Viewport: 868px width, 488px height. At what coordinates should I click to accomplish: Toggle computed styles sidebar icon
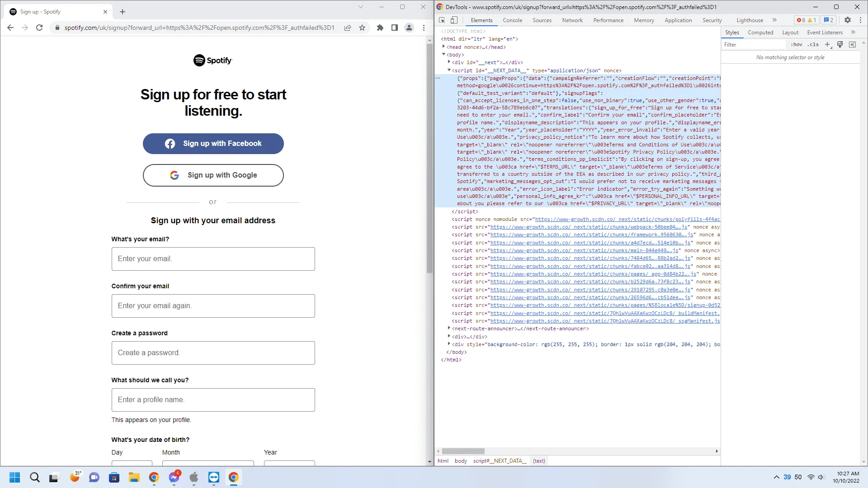pyautogui.click(x=853, y=45)
